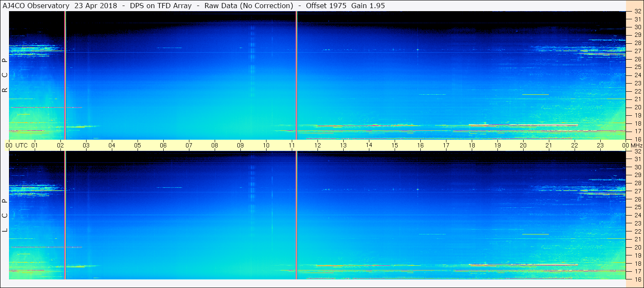Select hour 20 on the UTC axis
644x288 pixels.
tap(523, 145)
